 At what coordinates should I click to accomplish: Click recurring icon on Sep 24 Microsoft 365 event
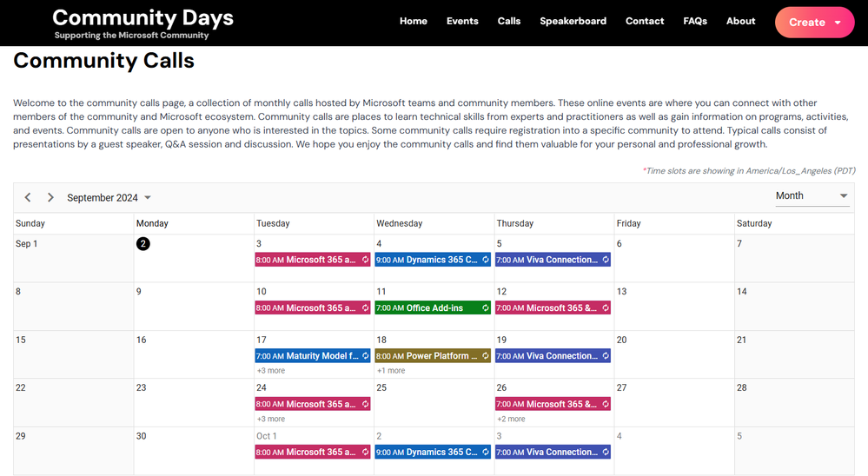365,404
